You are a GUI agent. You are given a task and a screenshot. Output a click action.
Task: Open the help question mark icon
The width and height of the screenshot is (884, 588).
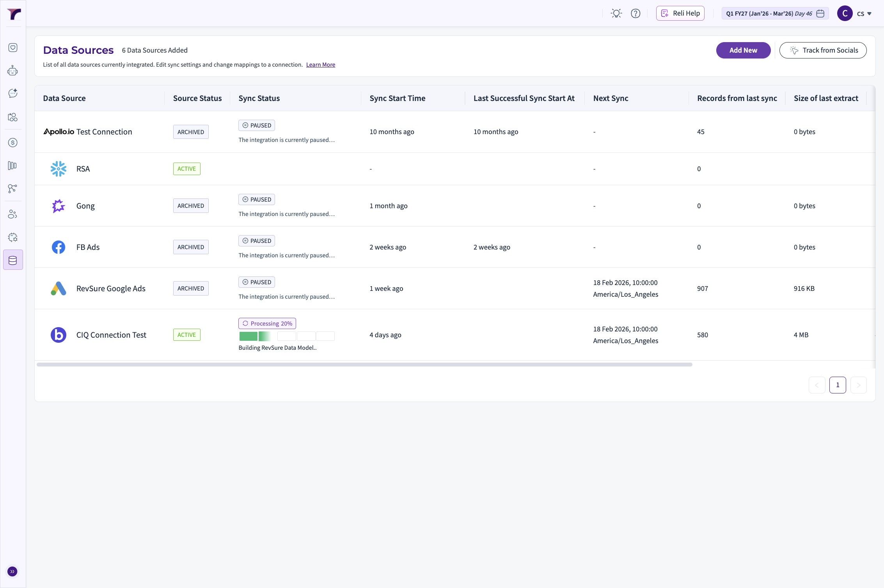[x=635, y=13]
